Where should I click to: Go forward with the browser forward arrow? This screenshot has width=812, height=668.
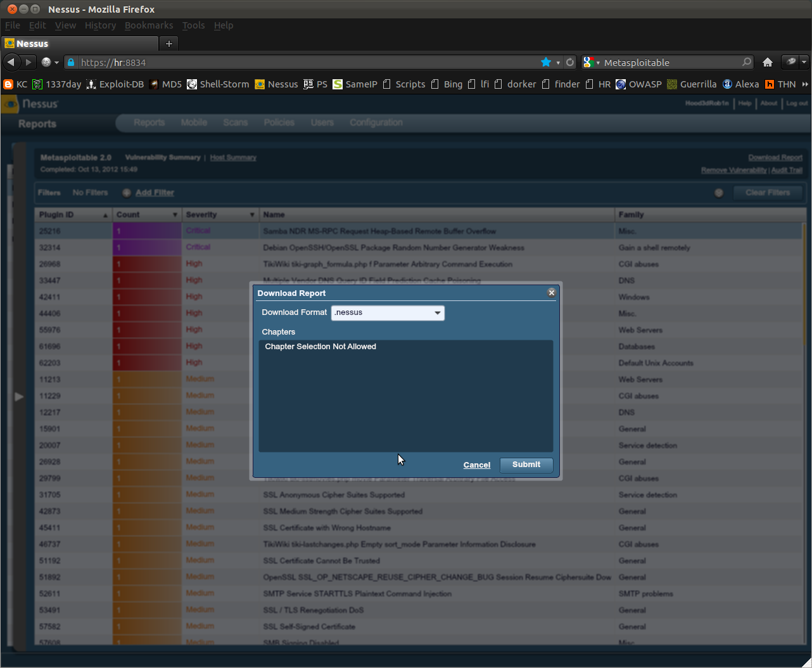click(x=29, y=62)
